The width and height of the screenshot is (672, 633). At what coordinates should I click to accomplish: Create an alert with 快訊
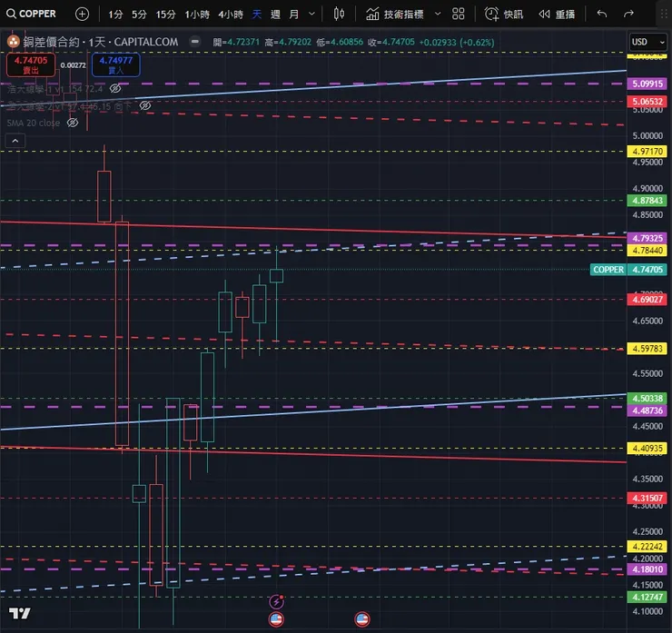(504, 15)
